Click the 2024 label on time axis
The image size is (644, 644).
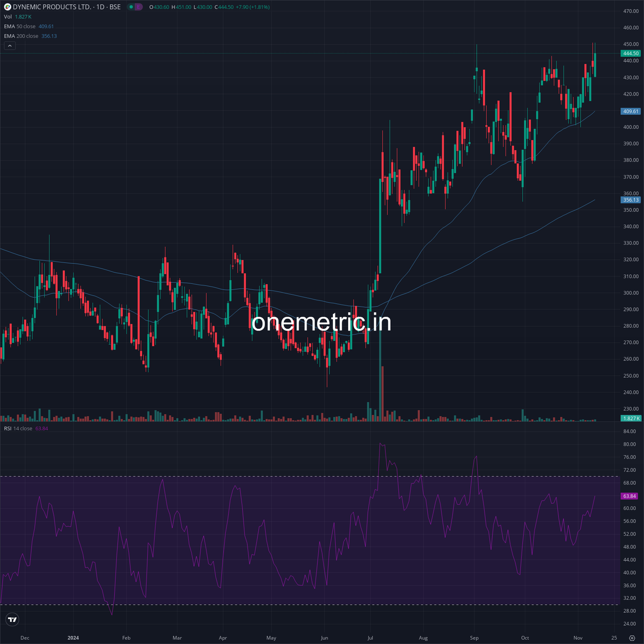(x=73, y=638)
